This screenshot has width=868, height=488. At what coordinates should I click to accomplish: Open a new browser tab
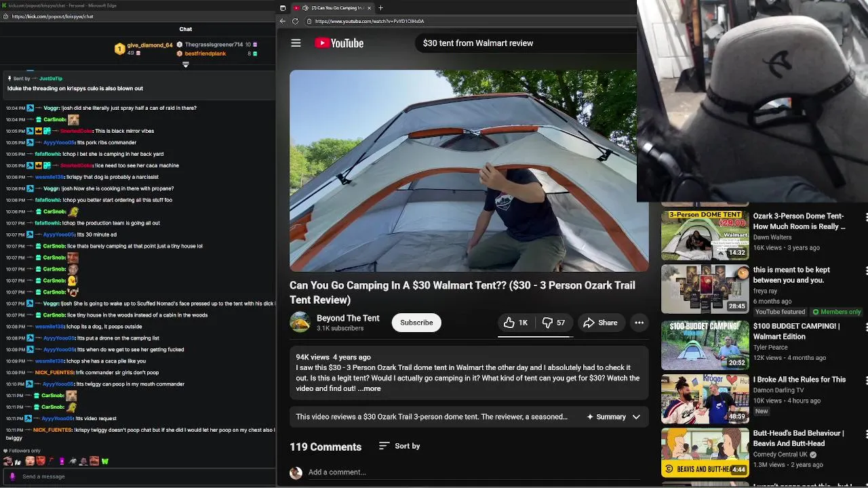(x=380, y=7)
